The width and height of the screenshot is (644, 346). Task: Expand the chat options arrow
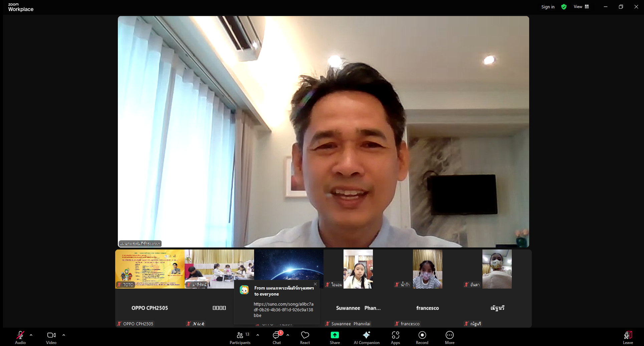[x=288, y=335]
